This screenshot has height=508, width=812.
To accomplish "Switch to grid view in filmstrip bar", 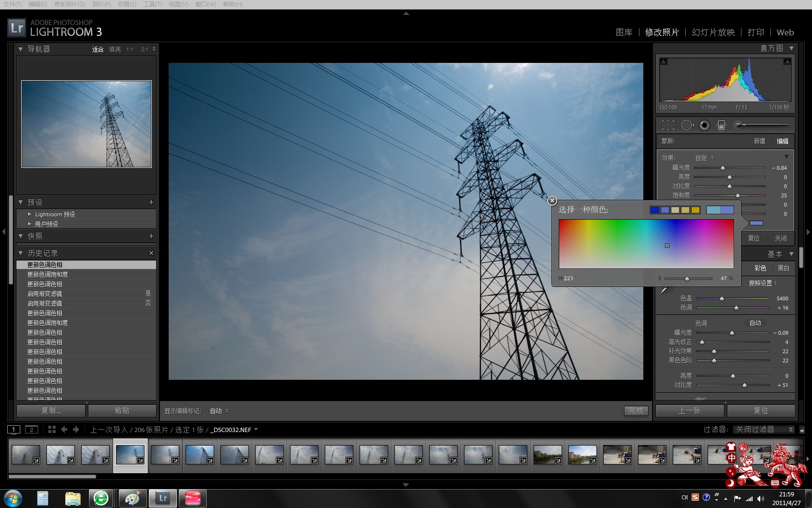I will tap(52, 430).
